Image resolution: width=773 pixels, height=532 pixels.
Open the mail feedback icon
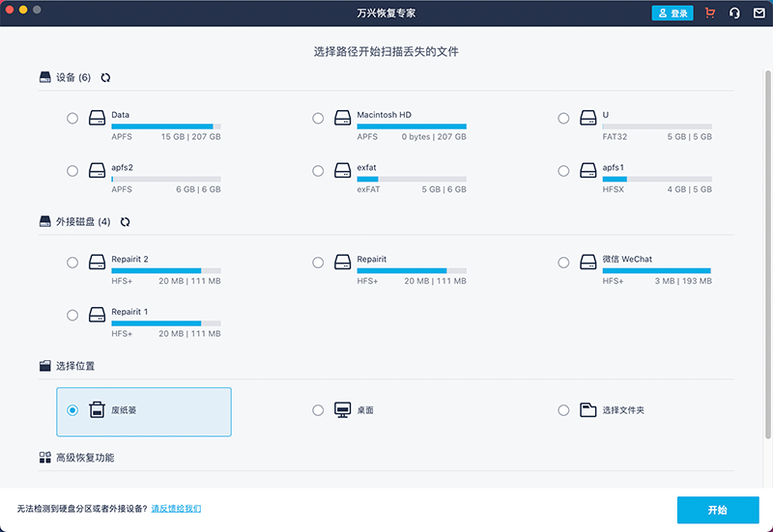pyautogui.click(x=759, y=13)
